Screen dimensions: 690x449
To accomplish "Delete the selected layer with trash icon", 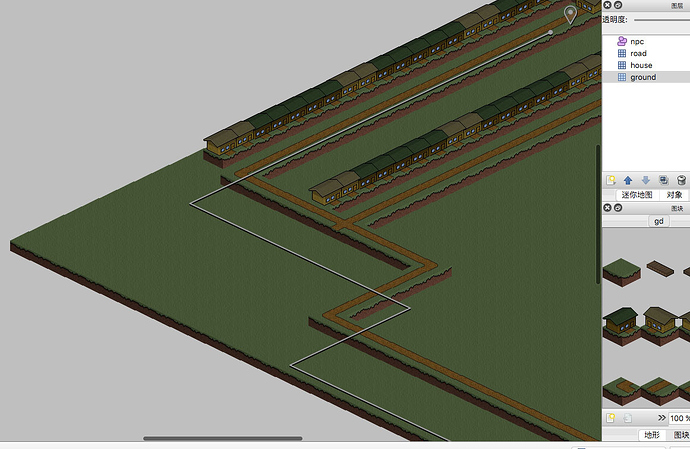I will coord(681,180).
